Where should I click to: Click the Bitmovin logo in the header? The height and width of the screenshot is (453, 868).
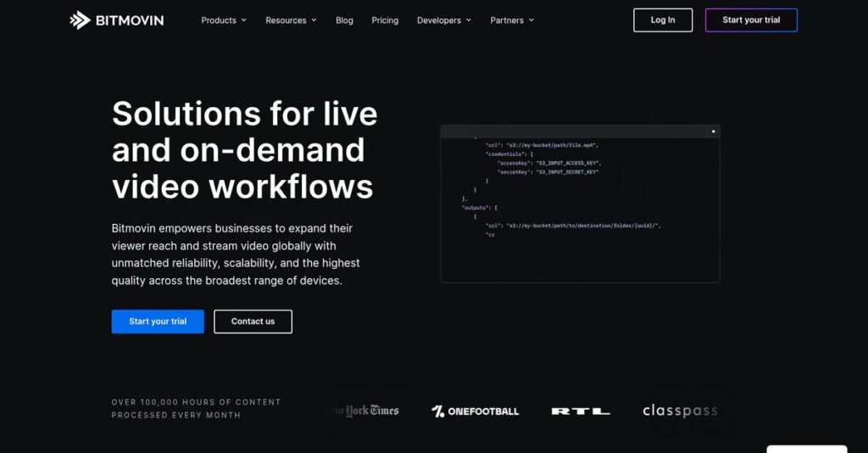pos(116,20)
